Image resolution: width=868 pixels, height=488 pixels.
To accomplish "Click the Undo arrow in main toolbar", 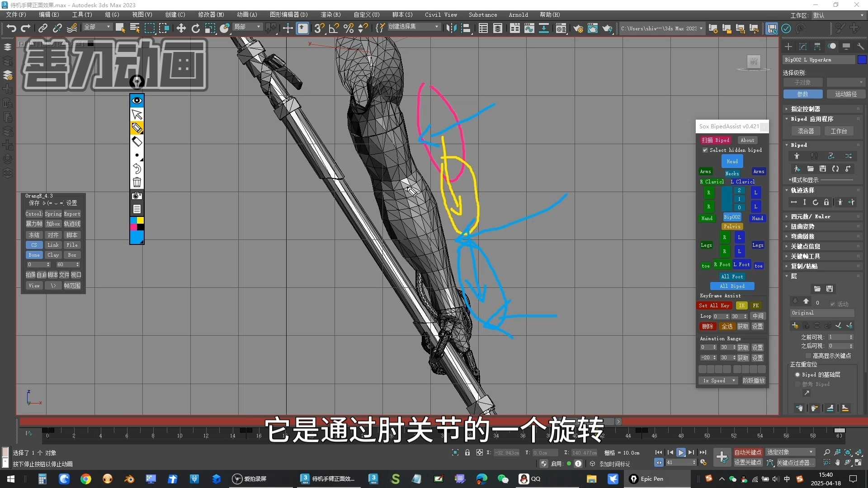I will click(x=11, y=28).
